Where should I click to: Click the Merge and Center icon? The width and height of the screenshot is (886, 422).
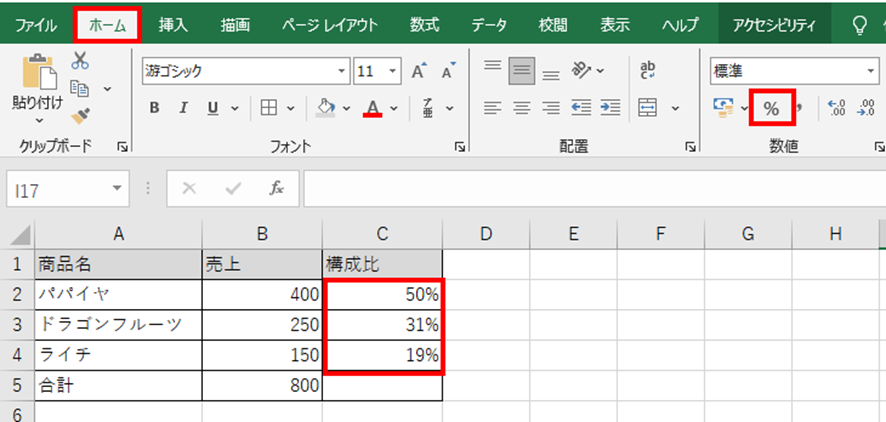pos(648,108)
